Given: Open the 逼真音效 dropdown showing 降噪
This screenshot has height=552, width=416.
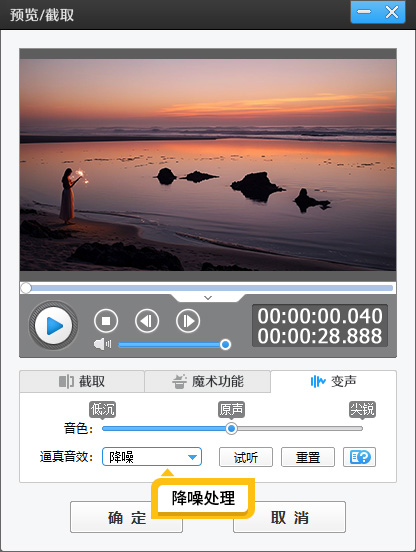Looking at the screenshot, I should (x=152, y=457).
